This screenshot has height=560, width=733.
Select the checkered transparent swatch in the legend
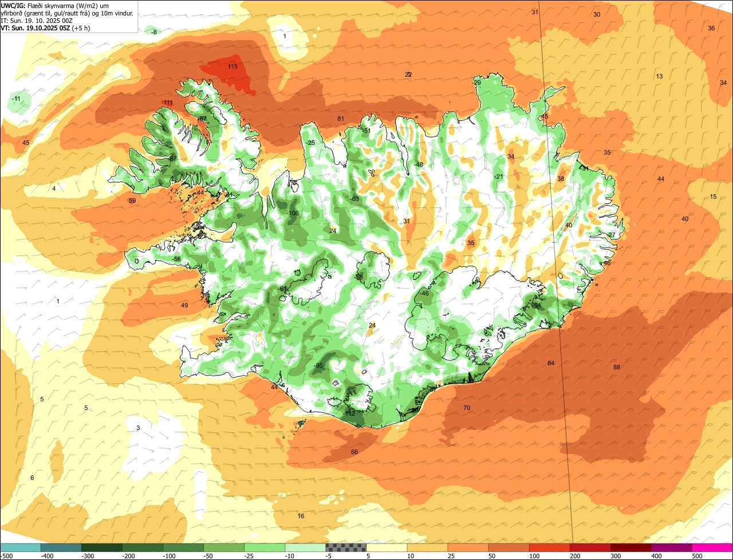click(x=346, y=547)
